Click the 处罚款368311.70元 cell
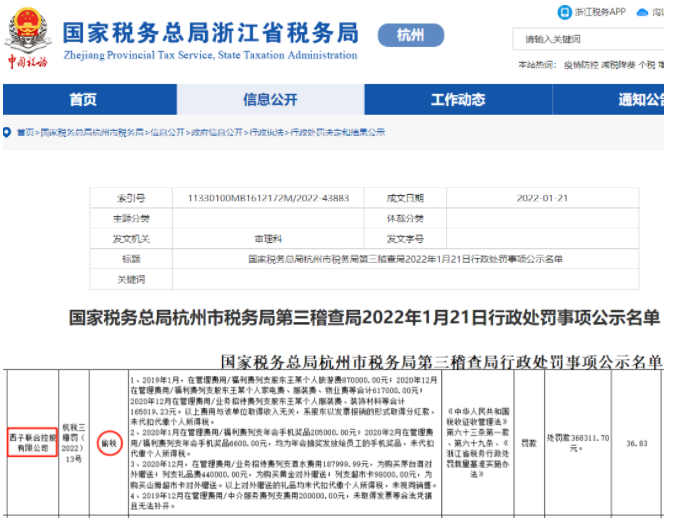 tap(578, 443)
